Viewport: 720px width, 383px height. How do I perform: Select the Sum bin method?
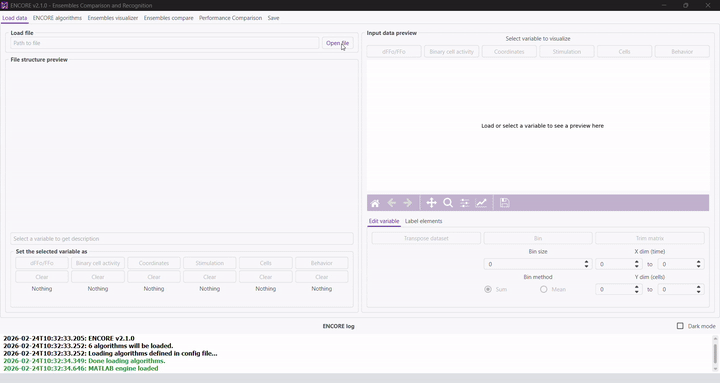pyautogui.click(x=488, y=289)
